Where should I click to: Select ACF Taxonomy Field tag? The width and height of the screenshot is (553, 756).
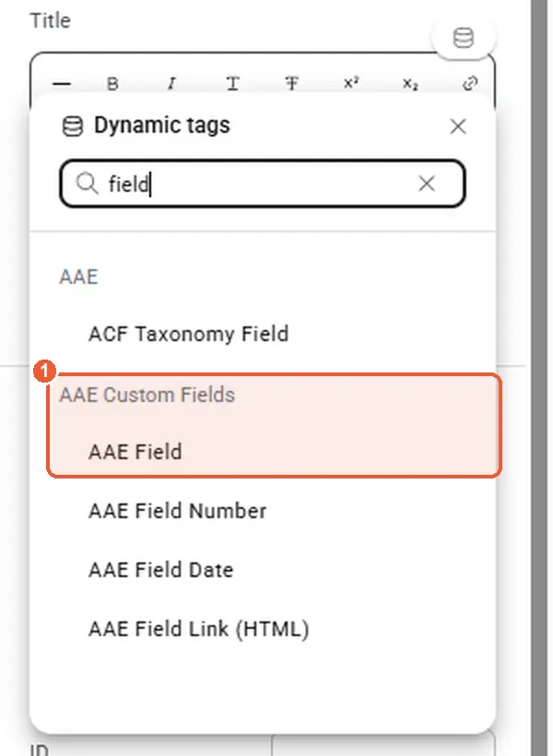(x=189, y=334)
